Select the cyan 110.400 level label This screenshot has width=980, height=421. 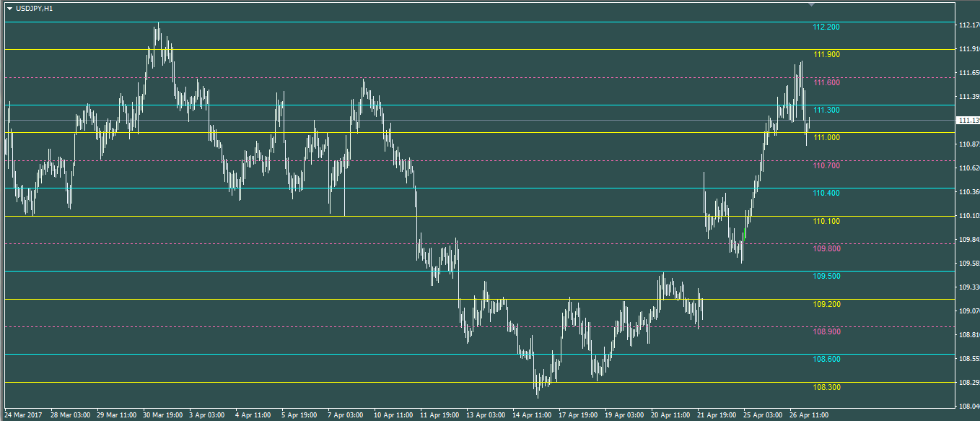tap(826, 194)
